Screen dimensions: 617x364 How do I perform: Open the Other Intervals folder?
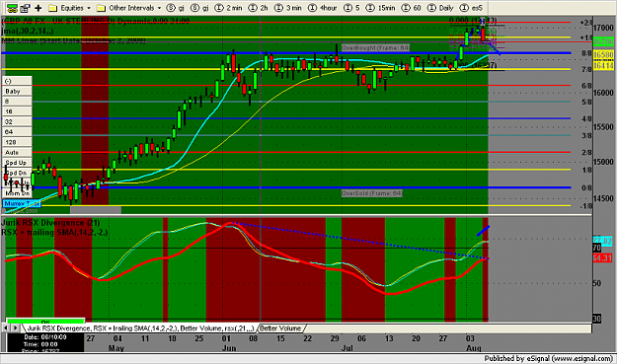(126, 8)
